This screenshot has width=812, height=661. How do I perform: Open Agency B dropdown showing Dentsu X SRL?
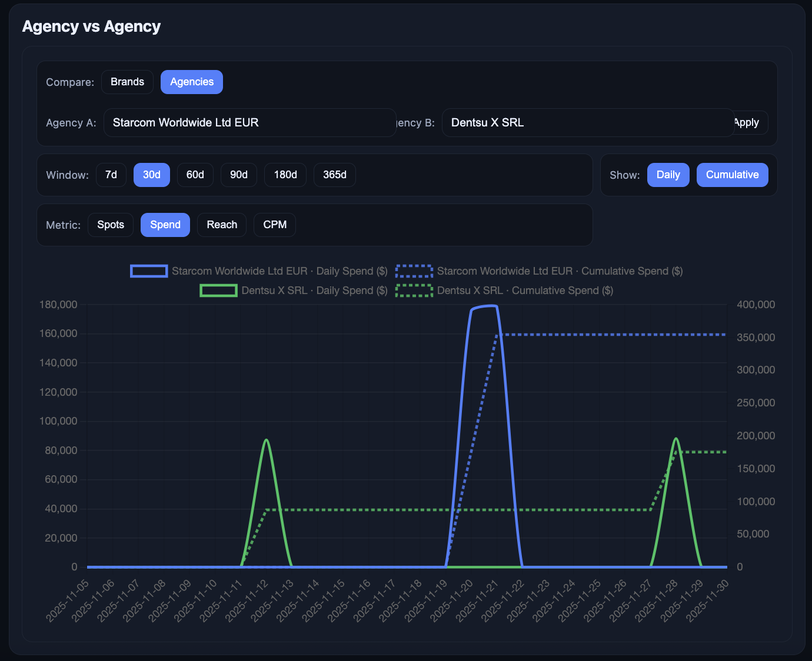coord(587,122)
